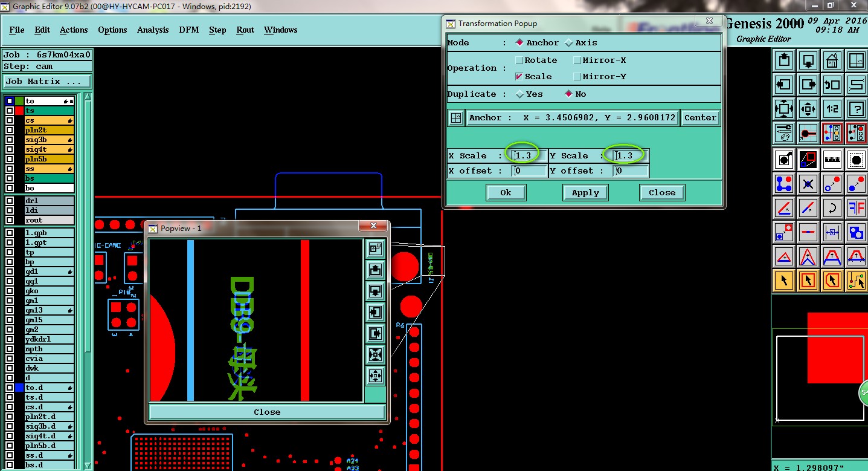Select the pln2t layer name

point(50,130)
